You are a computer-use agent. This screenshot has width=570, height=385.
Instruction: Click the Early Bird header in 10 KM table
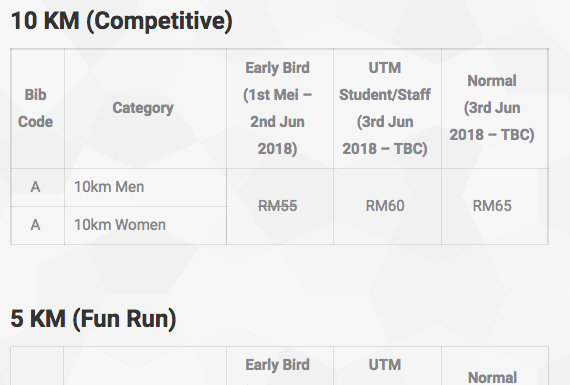(x=277, y=108)
